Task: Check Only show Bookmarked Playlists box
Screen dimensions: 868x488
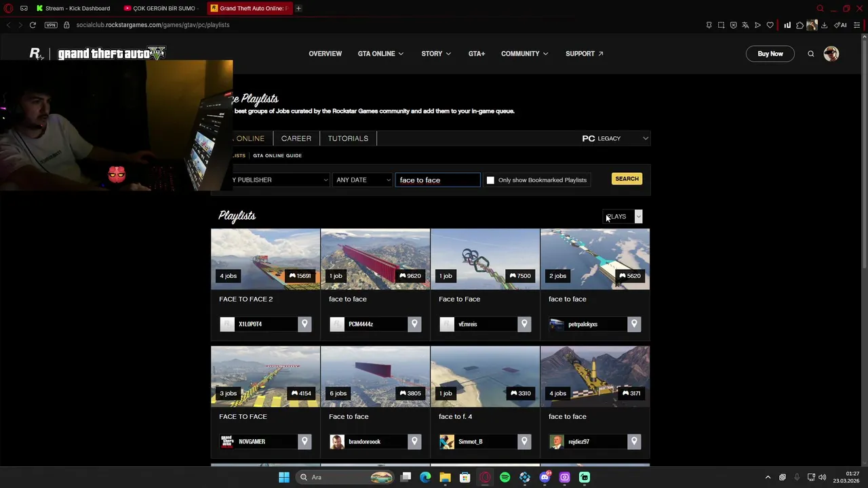Action: [x=490, y=180]
